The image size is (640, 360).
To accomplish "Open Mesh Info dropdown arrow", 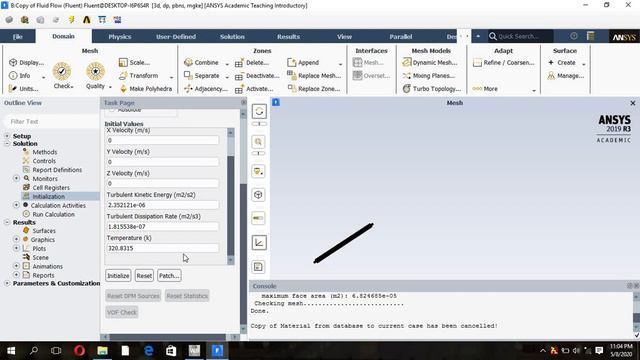I will [43, 77].
